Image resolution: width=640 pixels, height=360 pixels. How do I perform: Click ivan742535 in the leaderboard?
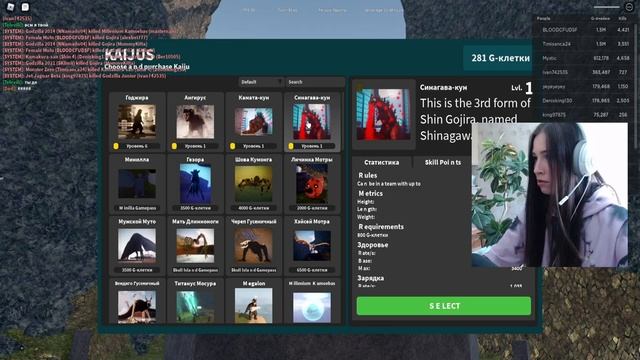click(x=555, y=72)
